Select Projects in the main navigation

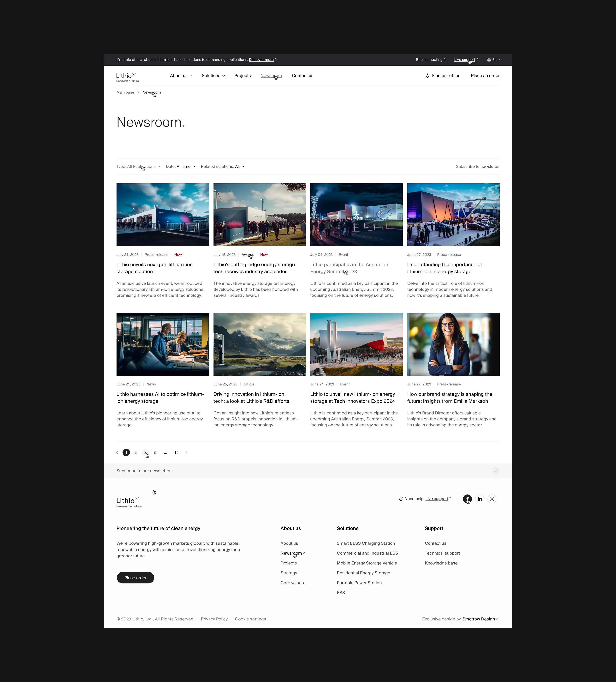(242, 76)
